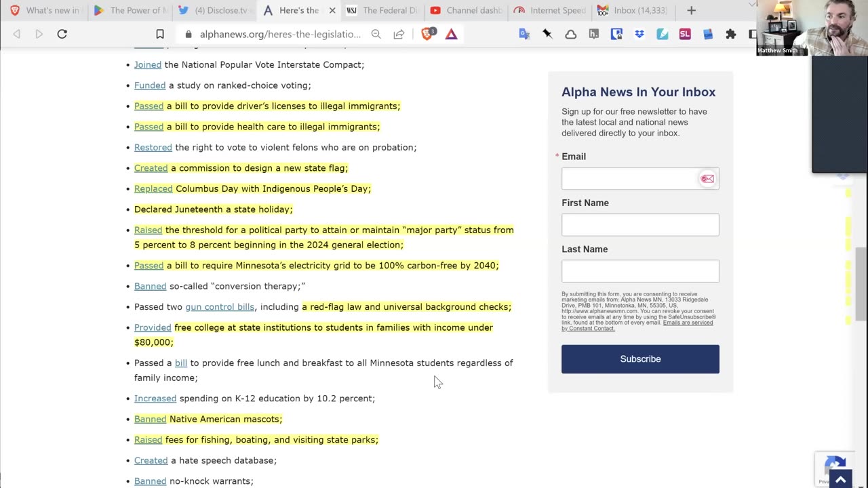
Task: Open "Raised" link about fishing and boating fees
Action: click(x=148, y=440)
